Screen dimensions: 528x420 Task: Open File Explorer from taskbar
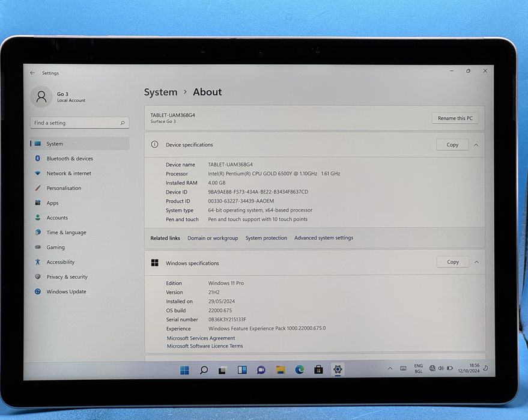pos(280,370)
